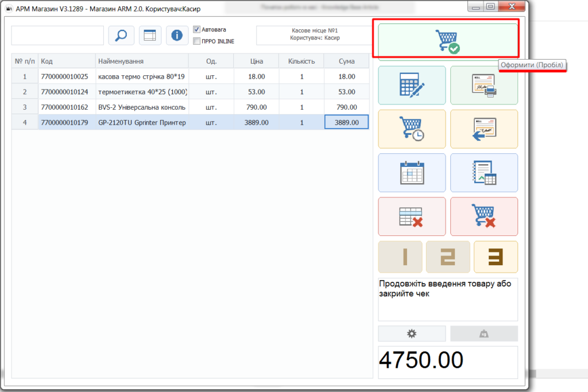Click the bill with return arrow button
The image size is (588, 392).
point(484,129)
